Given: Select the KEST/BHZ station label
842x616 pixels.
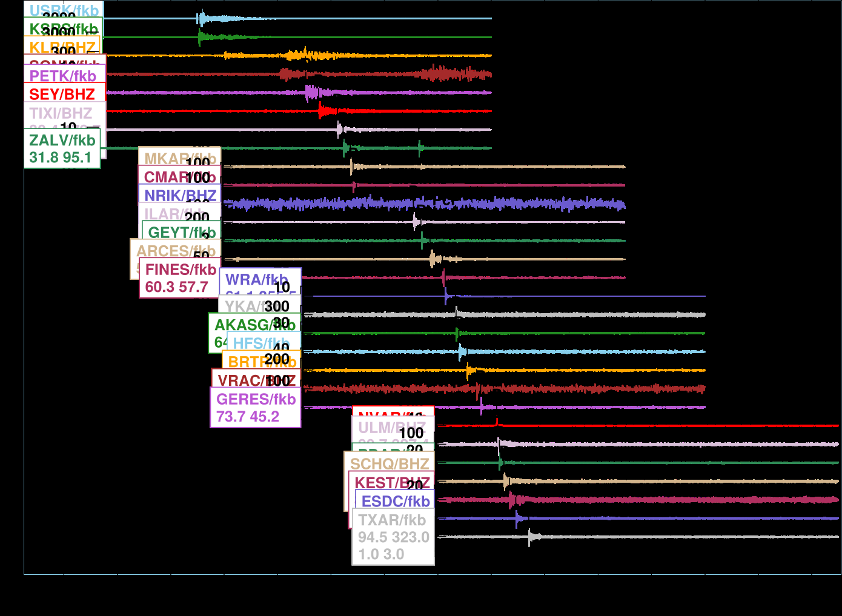Looking at the screenshot, I should [x=393, y=483].
